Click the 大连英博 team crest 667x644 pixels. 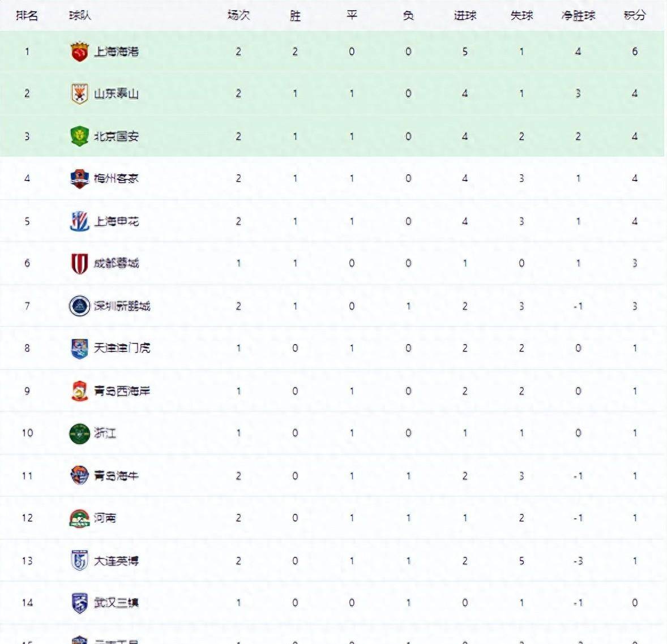coord(79,561)
